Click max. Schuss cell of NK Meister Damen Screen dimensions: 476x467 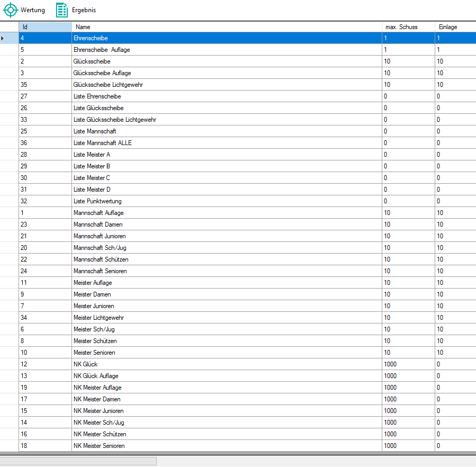tap(408, 399)
